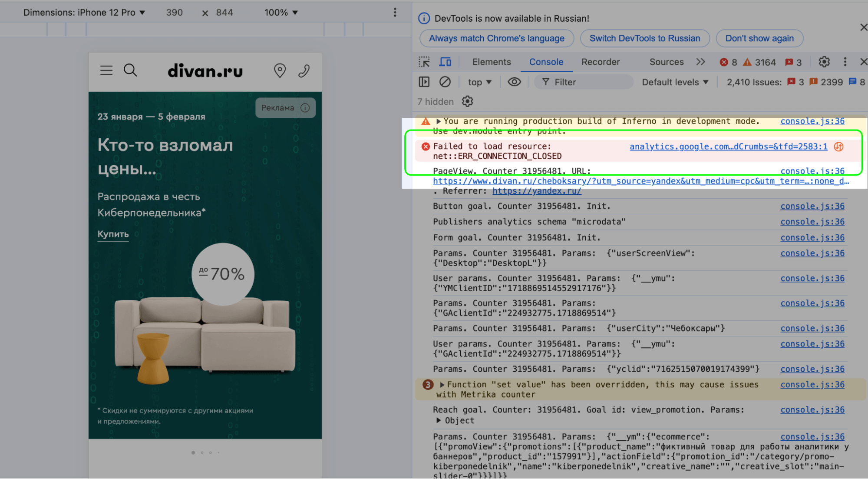Click the 70% discount circle on banner
The width and height of the screenshot is (868, 479).
click(x=223, y=274)
